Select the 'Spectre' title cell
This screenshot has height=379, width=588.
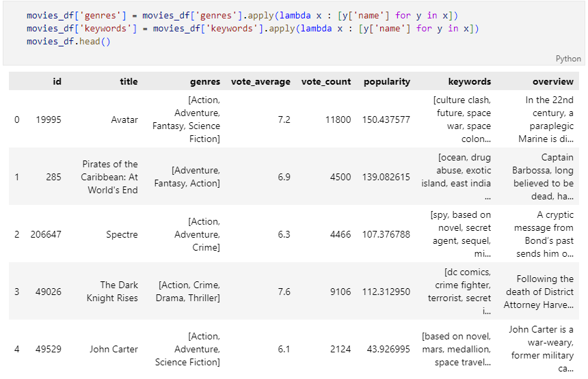click(122, 234)
